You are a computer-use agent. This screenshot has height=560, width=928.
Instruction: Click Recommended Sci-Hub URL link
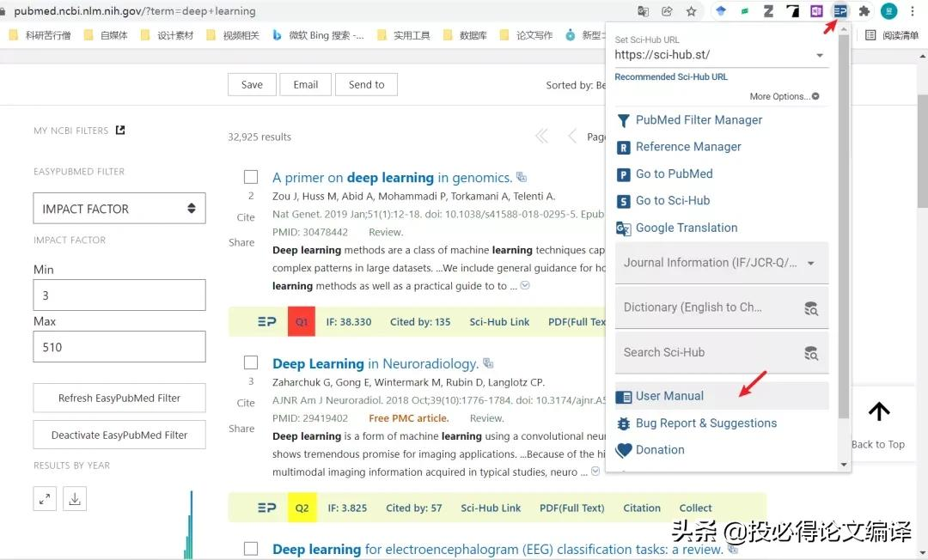coord(671,77)
